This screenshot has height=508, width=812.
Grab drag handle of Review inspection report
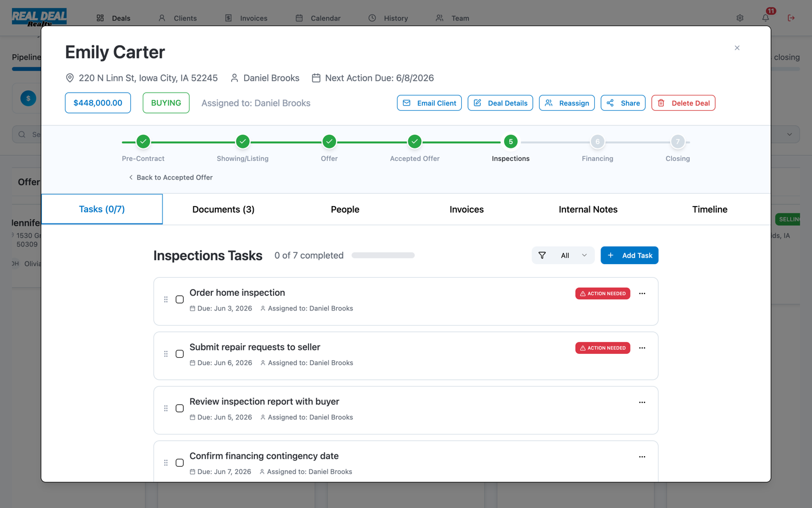point(166,409)
